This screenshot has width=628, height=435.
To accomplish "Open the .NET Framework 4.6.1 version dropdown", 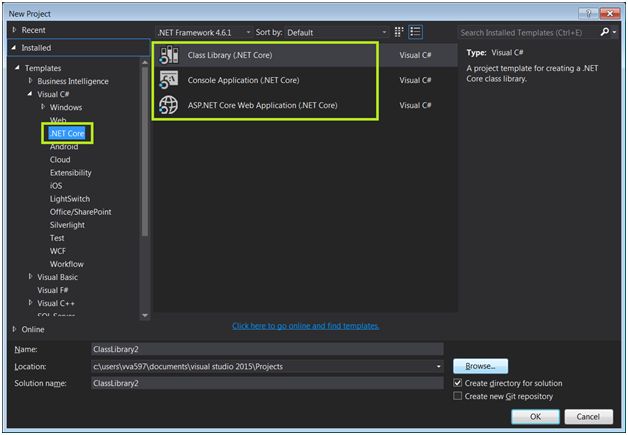I will [204, 32].
